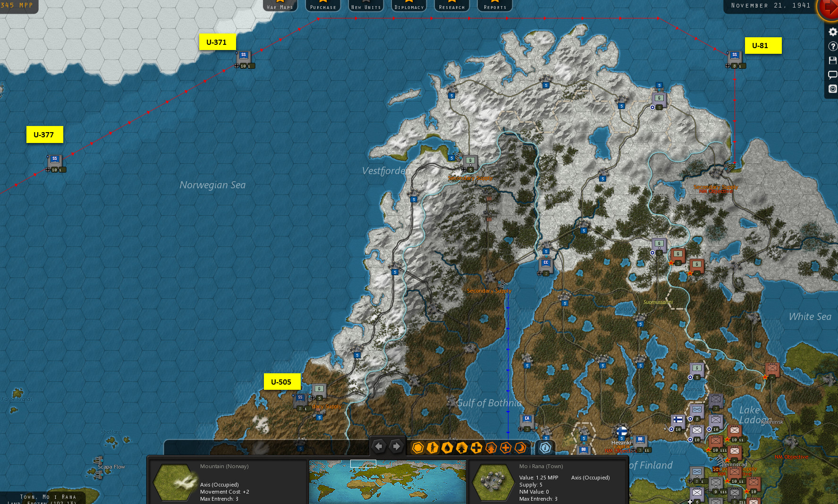838x504 pixels.
Task: Click the Leningrad city label
Action: pos(735,464)
